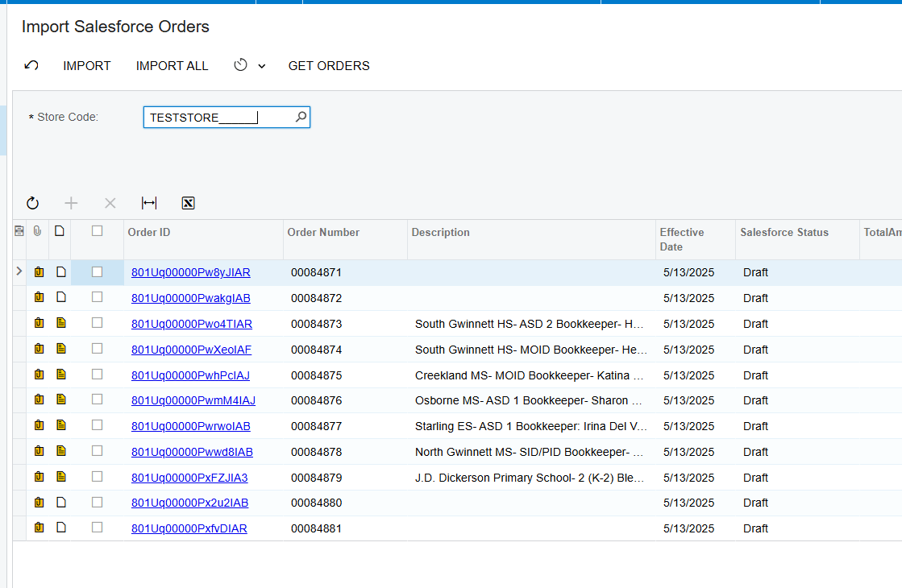Check the box for order 00084879

click(x=98, y=477)
